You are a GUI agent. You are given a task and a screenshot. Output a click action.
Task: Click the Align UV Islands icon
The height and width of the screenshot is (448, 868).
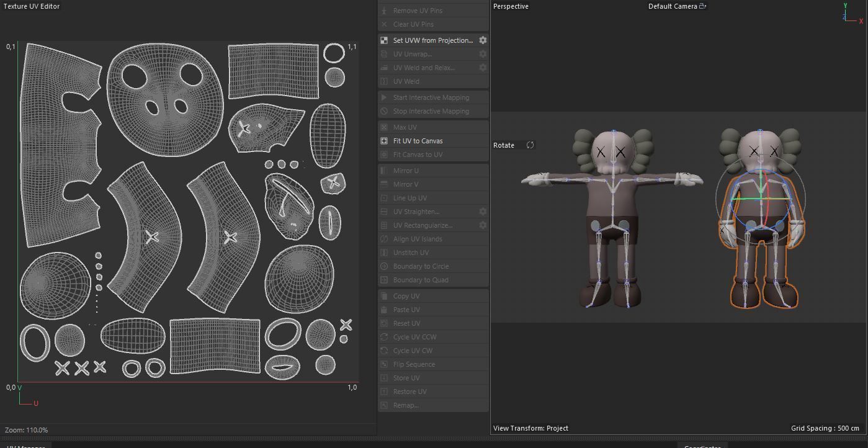[384, 239]
